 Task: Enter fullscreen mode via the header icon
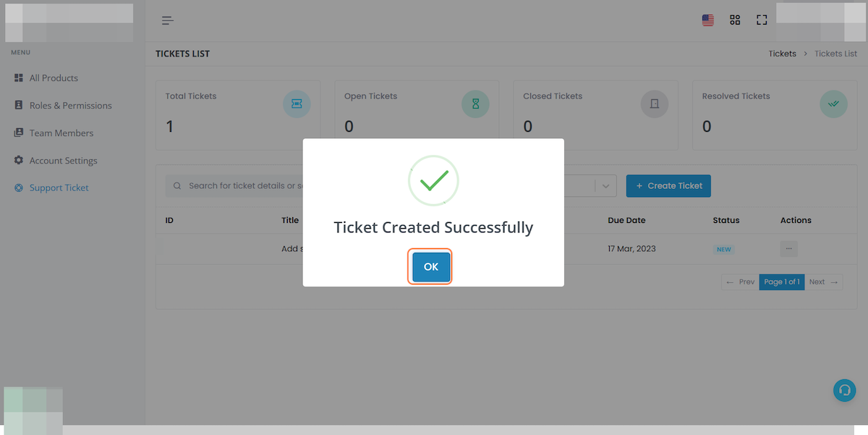[762, 20]
